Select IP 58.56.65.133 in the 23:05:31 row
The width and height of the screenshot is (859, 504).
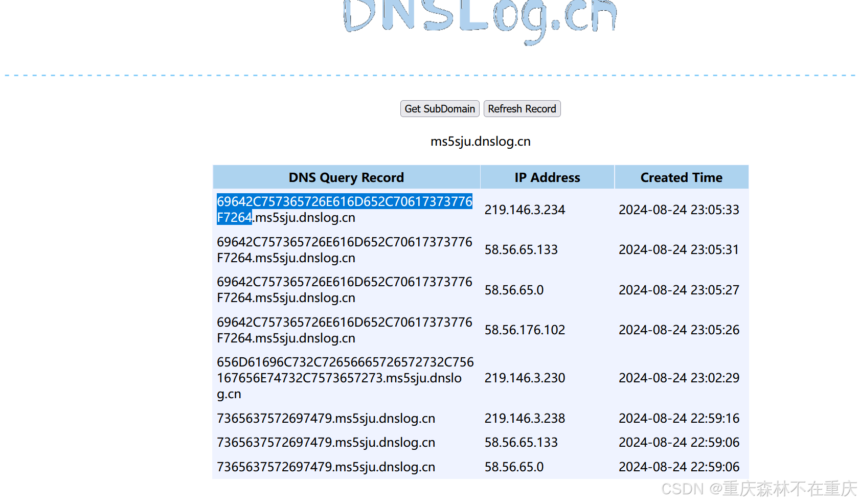(x=521, y=250)
